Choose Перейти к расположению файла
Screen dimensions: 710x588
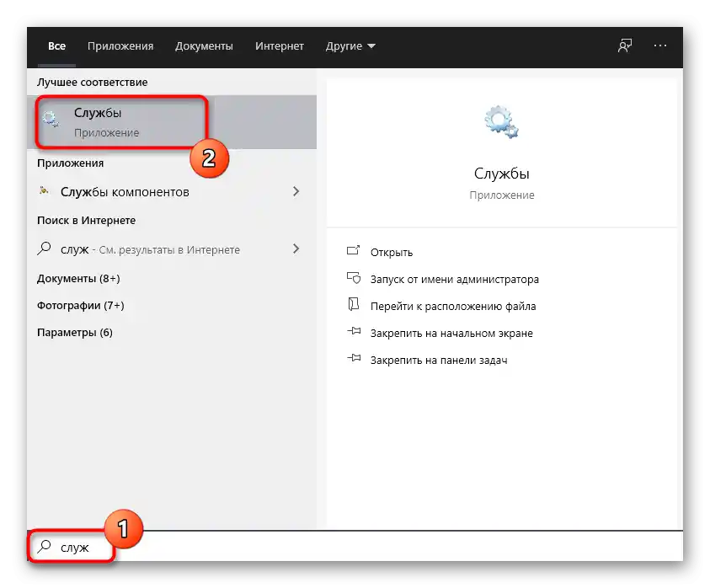pyautogui.click(x=453, y=306)
